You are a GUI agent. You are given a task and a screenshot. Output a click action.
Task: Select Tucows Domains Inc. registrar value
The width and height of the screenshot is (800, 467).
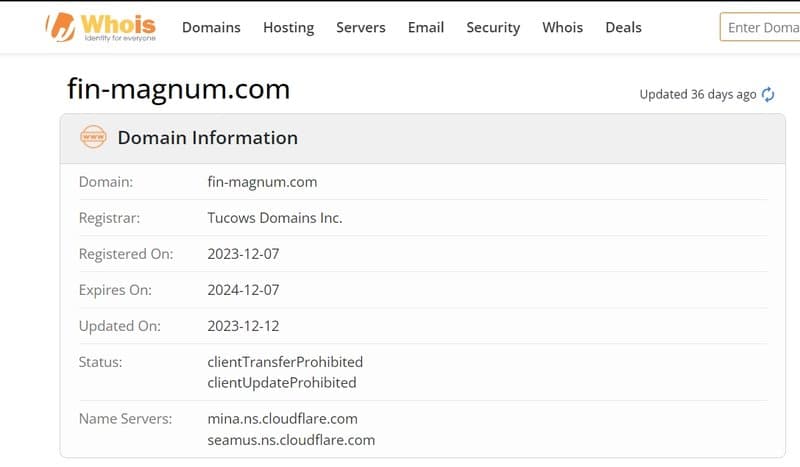coord(275,218)
